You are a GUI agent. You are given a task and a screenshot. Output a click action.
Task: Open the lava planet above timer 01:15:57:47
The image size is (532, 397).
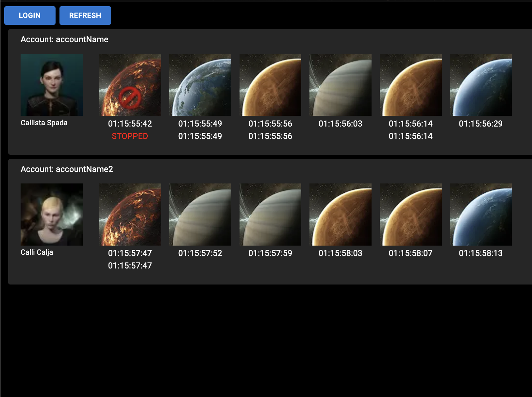coord(130,214)
